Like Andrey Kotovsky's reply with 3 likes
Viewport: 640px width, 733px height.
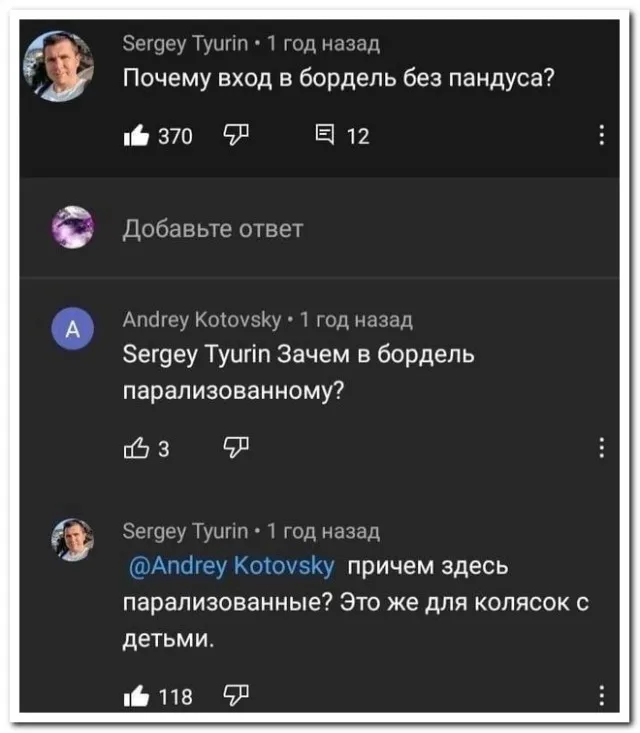coord(135,447)
